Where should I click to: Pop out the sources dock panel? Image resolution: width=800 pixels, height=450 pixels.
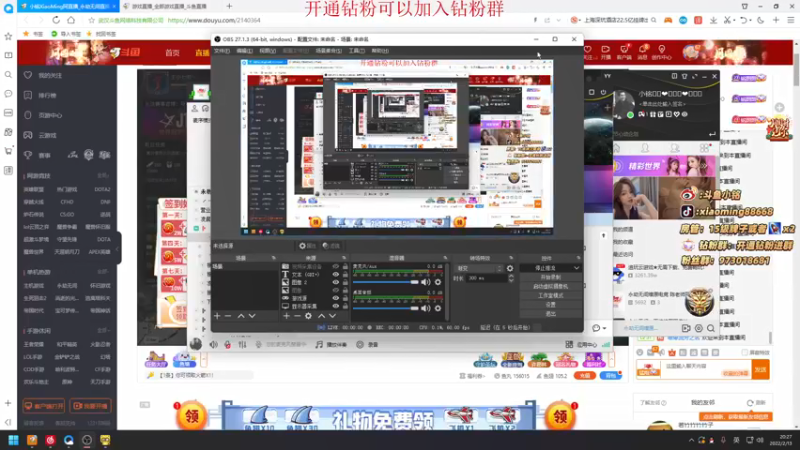pos(344,258)
